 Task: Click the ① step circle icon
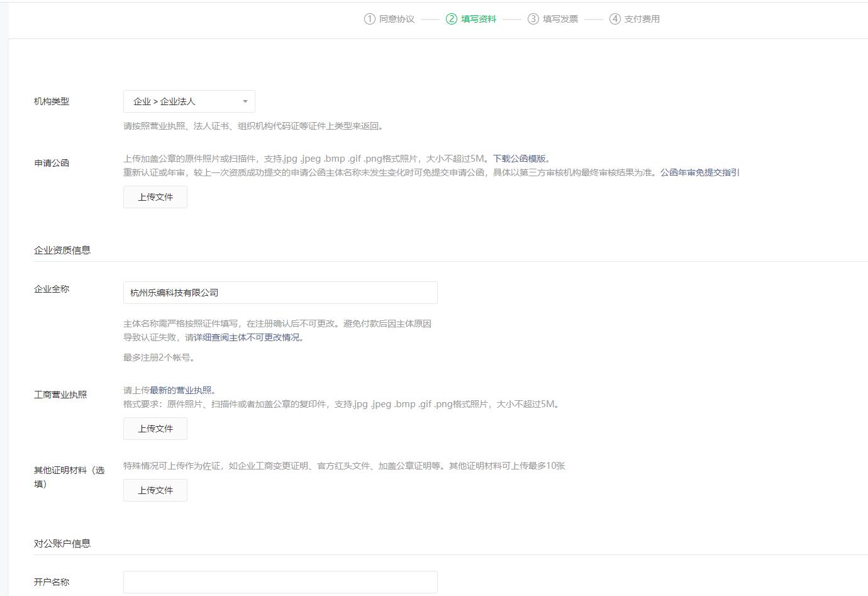click(370, 19)
